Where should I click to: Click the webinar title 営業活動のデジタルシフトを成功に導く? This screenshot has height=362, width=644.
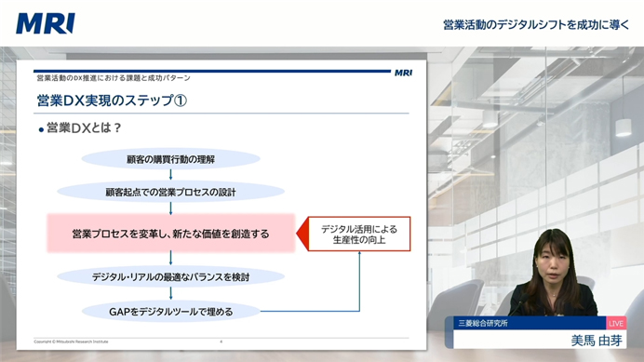(536, 24)
